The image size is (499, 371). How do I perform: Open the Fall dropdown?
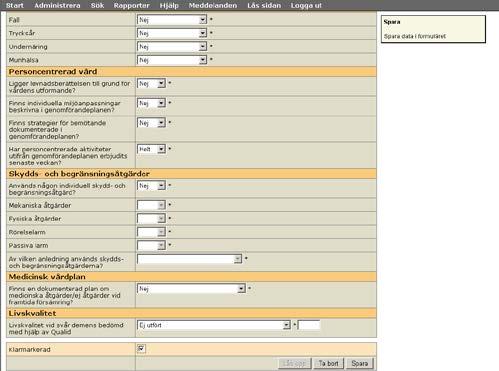click(x=172, y=20)
